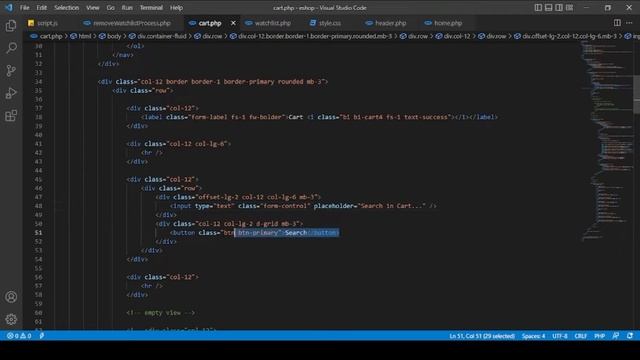Open Customize Layout icon
The width and height of the screenshot is (640, 360).
pyautogui.click(x=569, y=7)
